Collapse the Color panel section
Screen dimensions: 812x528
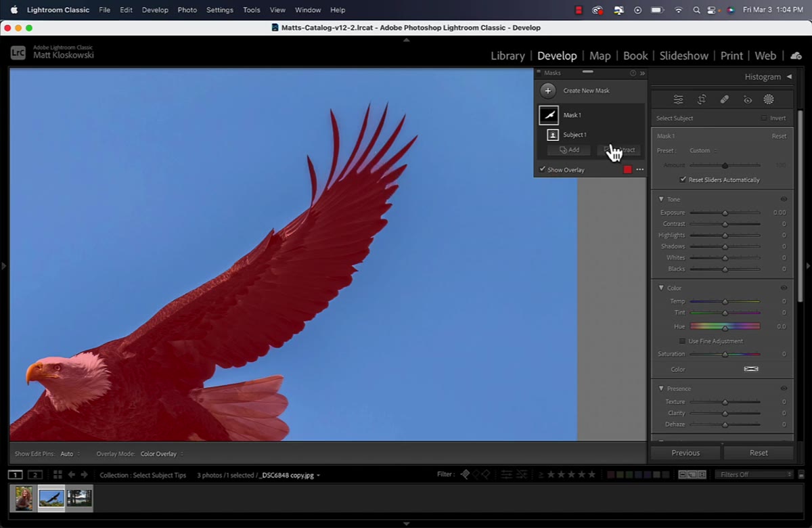coord(661,288)
